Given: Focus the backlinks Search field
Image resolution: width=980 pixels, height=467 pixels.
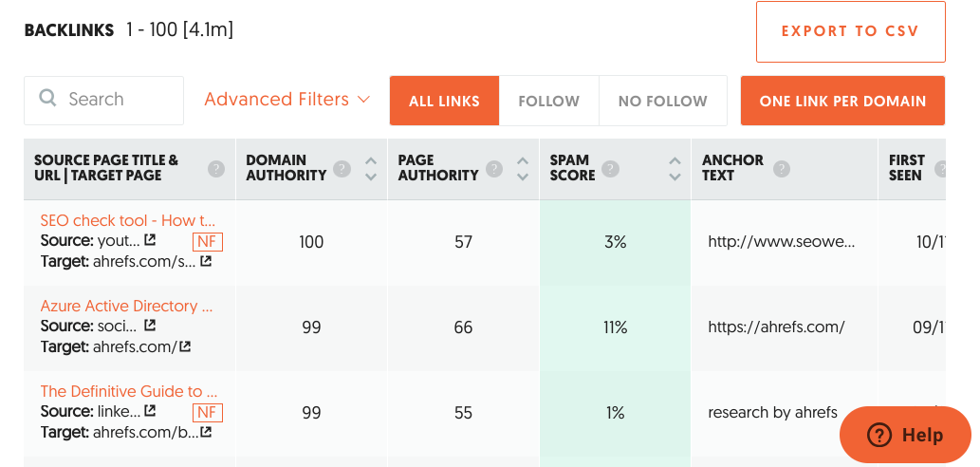Looking at the screenshot, I should coord(103,100).
